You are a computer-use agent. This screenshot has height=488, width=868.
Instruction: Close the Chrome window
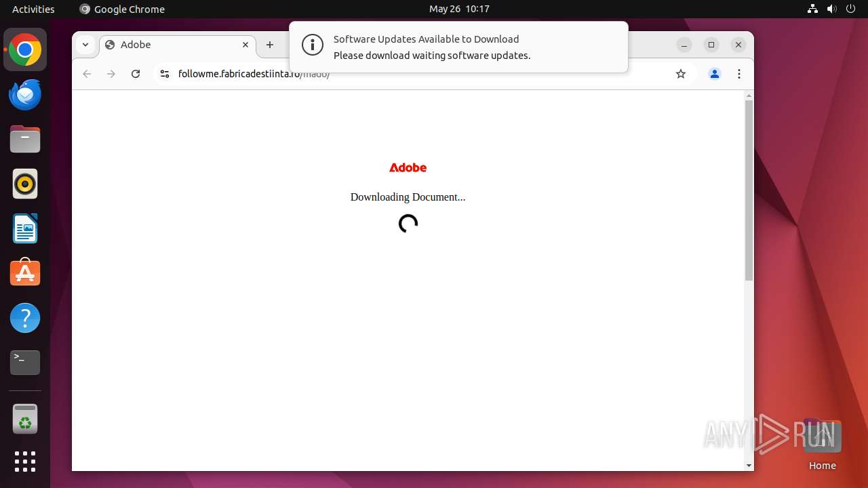pos(738,45)
